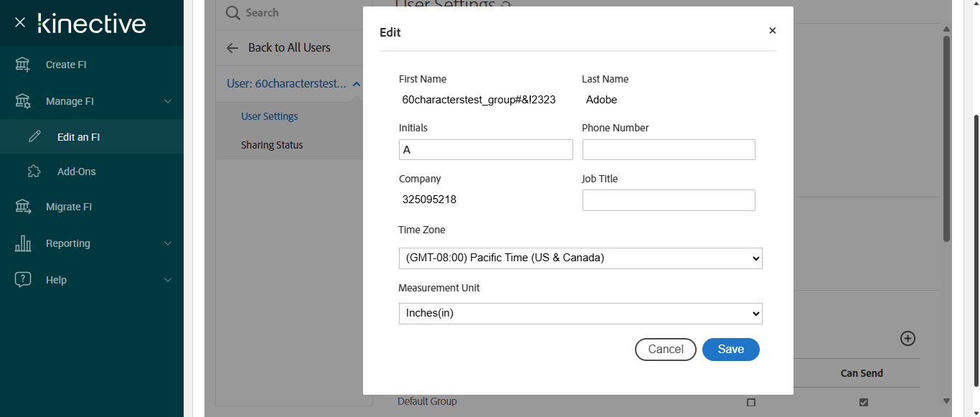Click the Manage FI bank gear icon
Screen dimensions: 980x417
23,101
